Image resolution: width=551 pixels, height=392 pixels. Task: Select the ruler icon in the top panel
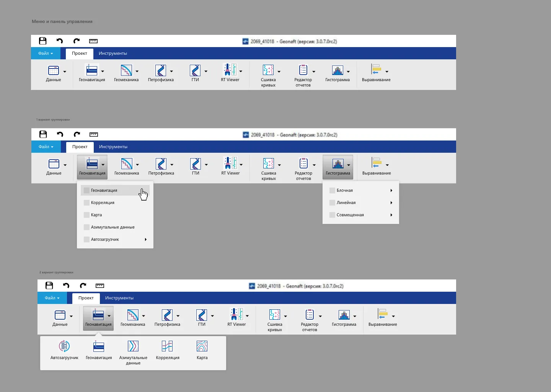coord(93,41)
